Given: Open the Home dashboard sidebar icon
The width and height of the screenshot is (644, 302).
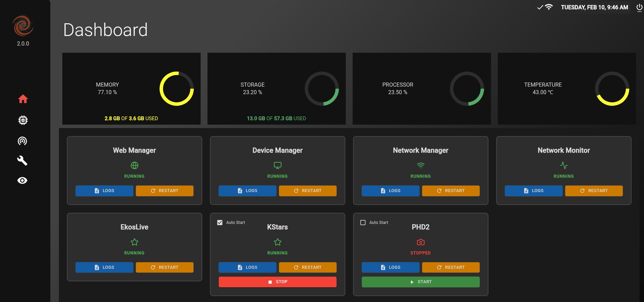Looking at the screenshot, I should pyautogui.click(x=23, y=99).
